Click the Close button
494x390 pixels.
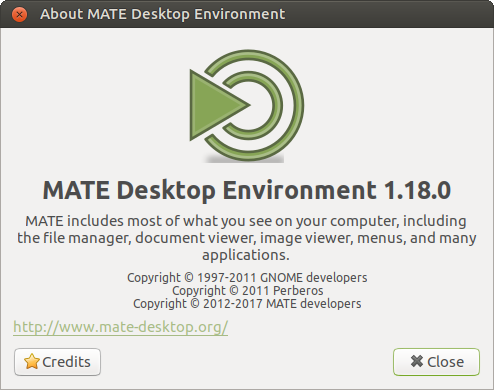pyautogui.click(x=436, y=362)
